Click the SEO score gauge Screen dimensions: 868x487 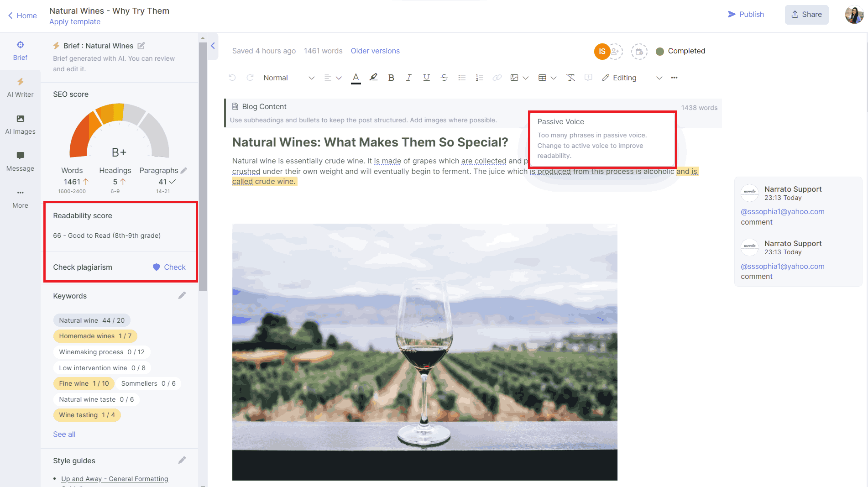tap(119, 131)
